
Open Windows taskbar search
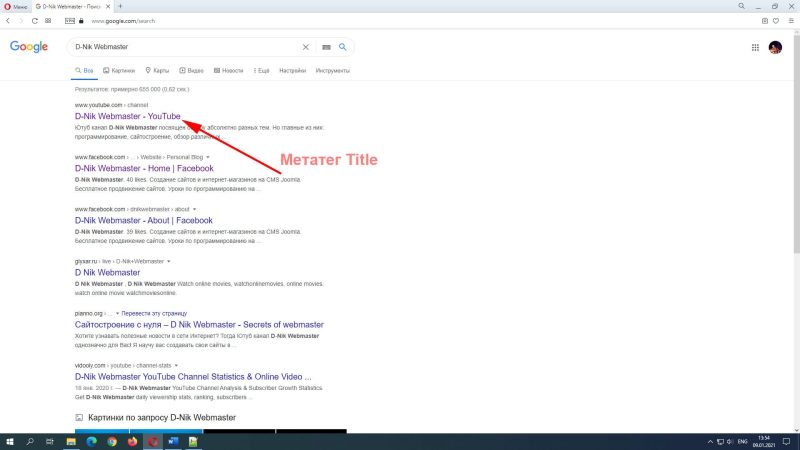(30, 441)
